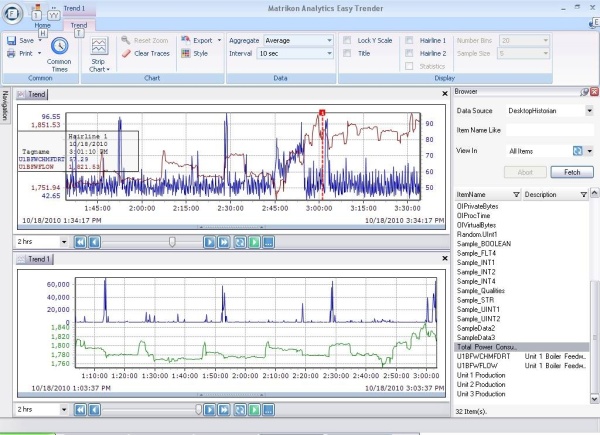This screenshot has height=435, width=600.
Task: Click the pin icon in Browser panel
Action: pos(584,92)
